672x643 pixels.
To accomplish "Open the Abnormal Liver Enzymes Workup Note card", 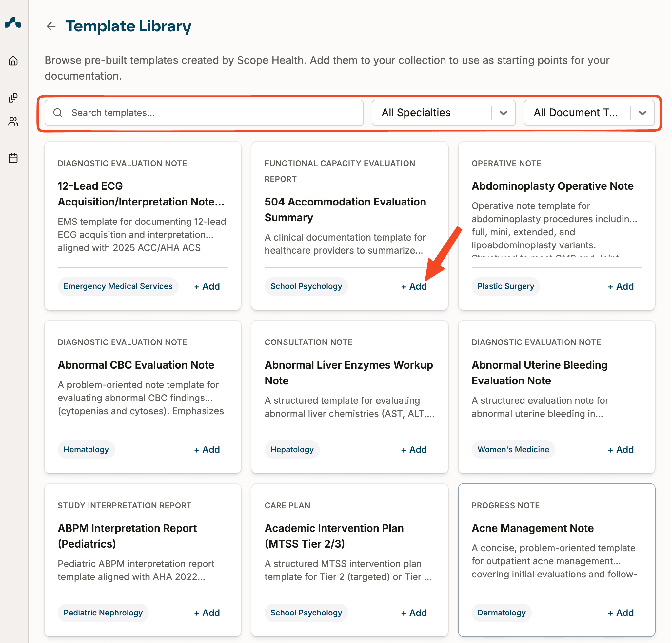I will pos(349,373).
